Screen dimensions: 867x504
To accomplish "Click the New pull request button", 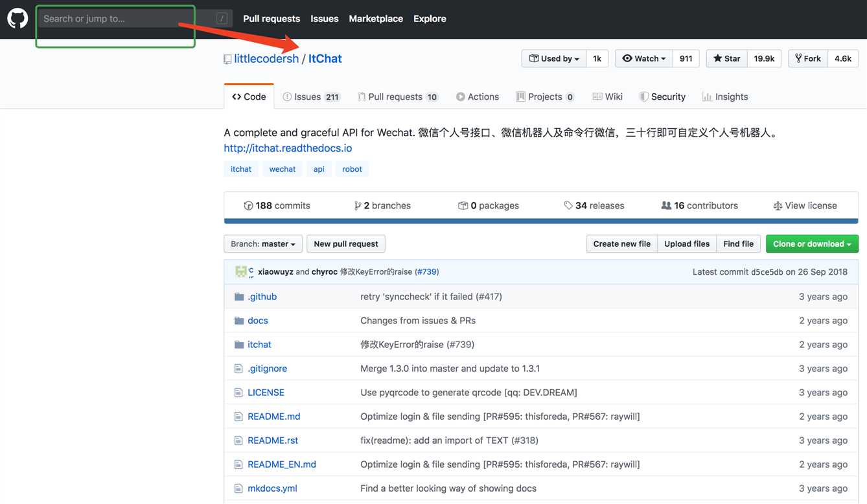I will click(346, 244).
